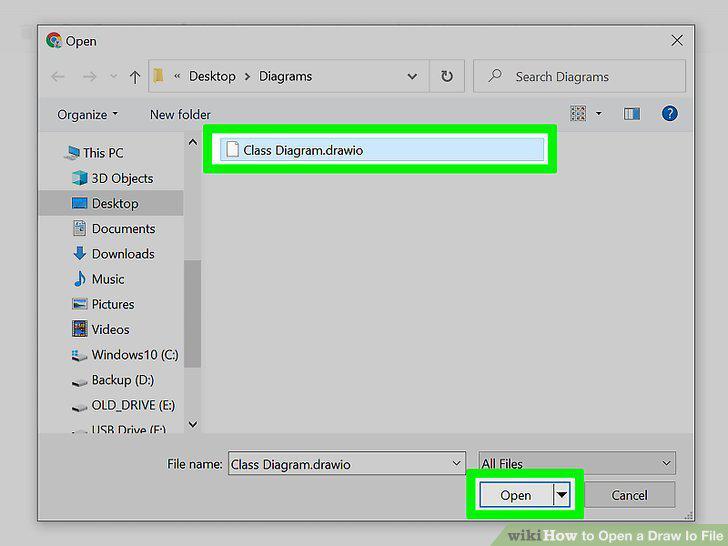728x546 pixels.
Task: Expand the Open button split arrow
Action: pos(562,495)
